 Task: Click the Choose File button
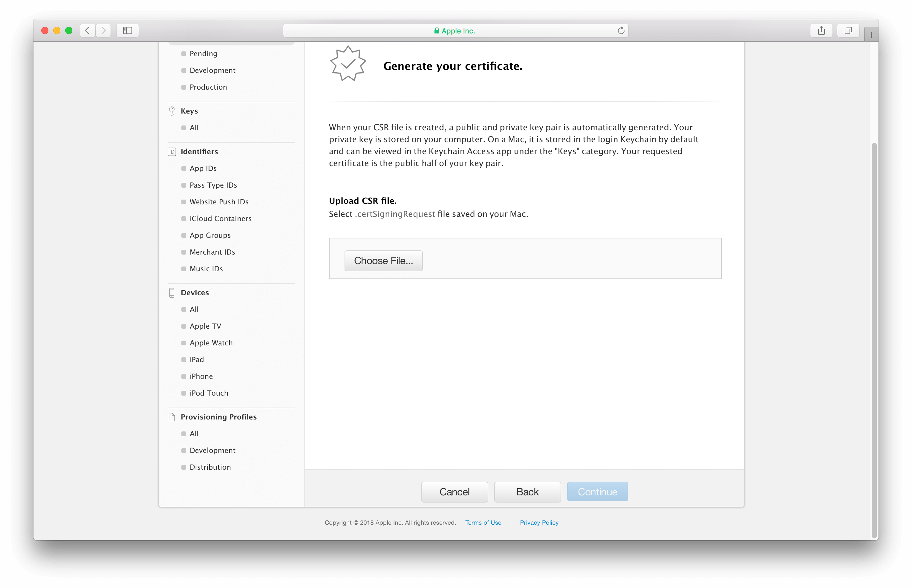(x=383, y=261)
